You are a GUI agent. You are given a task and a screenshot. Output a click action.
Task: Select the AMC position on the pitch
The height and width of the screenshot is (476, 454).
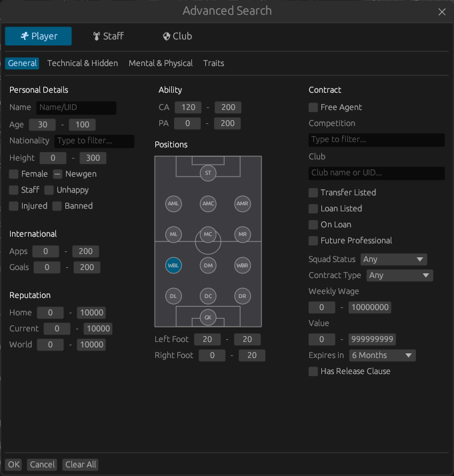[208, 204]
